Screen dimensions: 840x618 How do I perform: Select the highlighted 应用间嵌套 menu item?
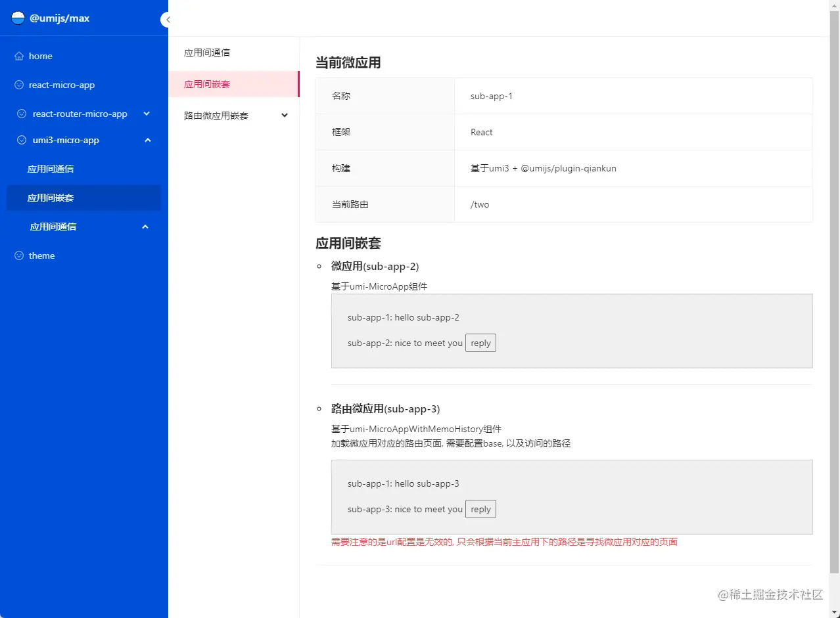coord(206,84)
